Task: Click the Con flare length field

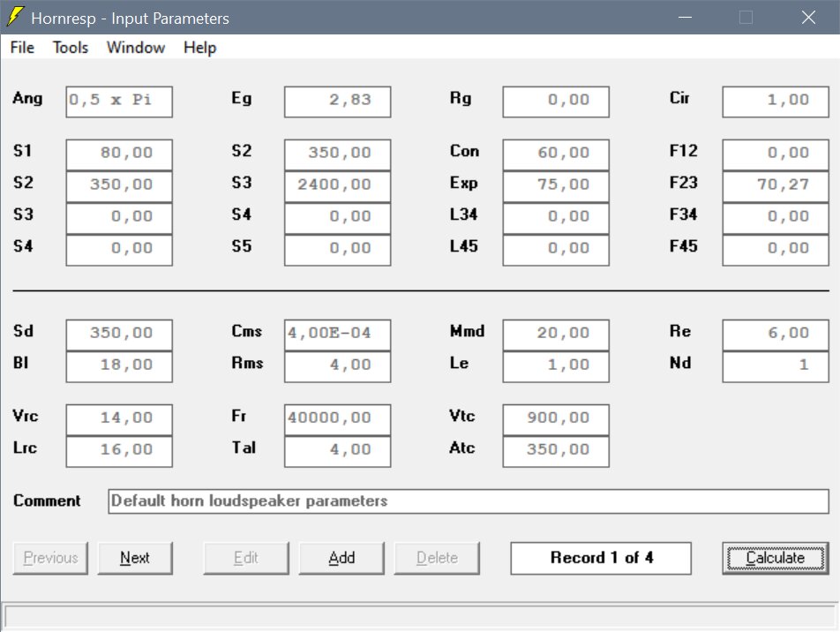Action: click(555, 153)
